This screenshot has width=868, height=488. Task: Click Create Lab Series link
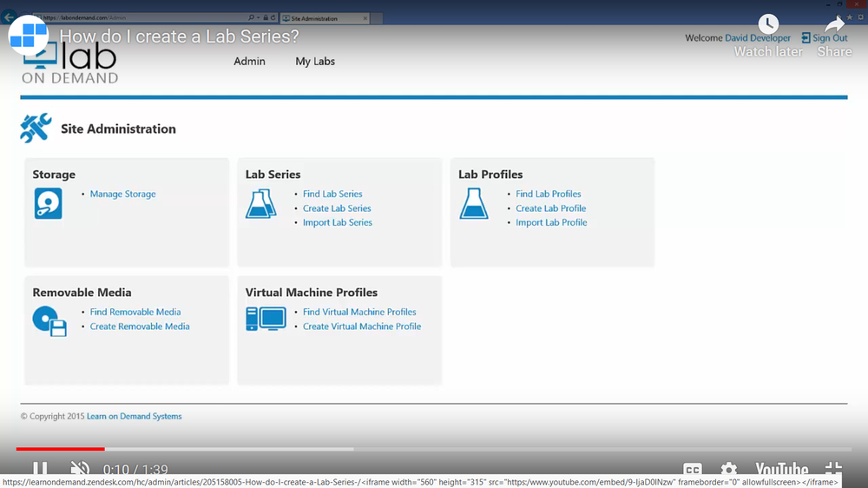(337, 208)
